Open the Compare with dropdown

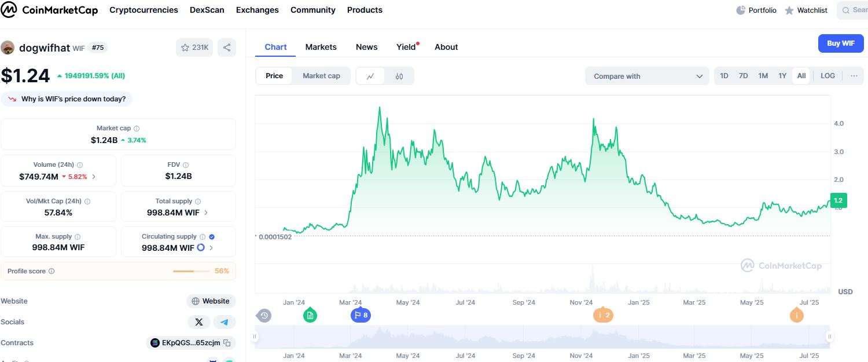pos(647,76)
